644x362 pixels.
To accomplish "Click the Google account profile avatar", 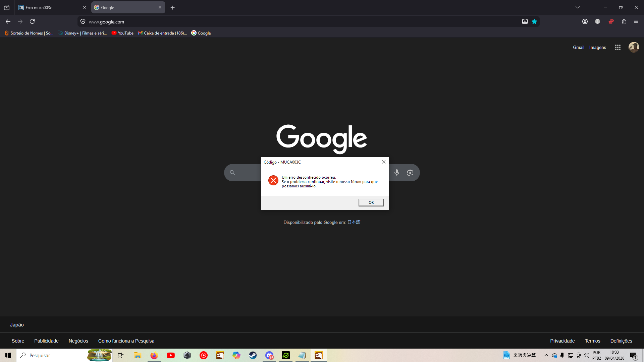I will click(x=634, y=47).
